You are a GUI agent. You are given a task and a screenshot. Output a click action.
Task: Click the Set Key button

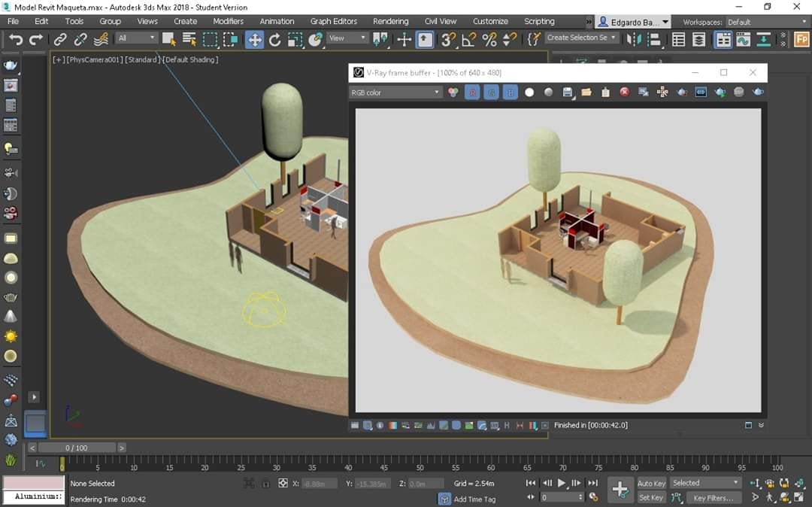(x=651, y=497)
